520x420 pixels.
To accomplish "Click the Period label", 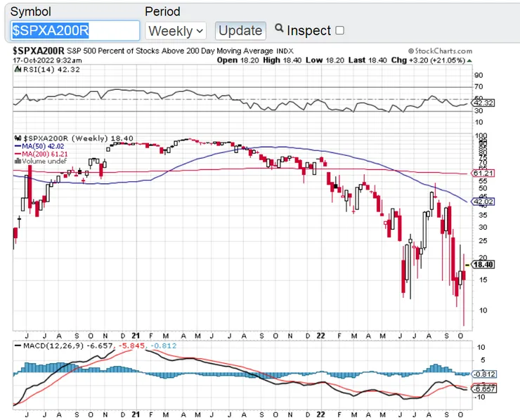I will pyautogui.click(x=162, y=12).
